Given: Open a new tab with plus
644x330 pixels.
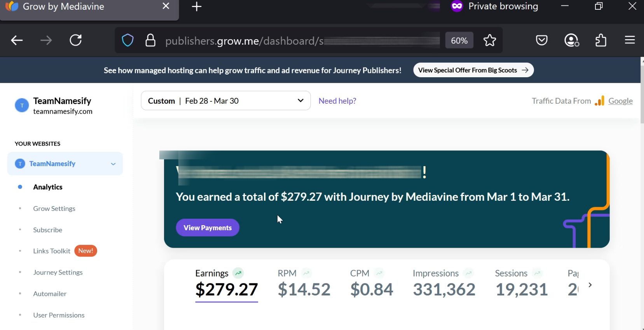Looking at the screenshot, I should click(x=197, y=7).
